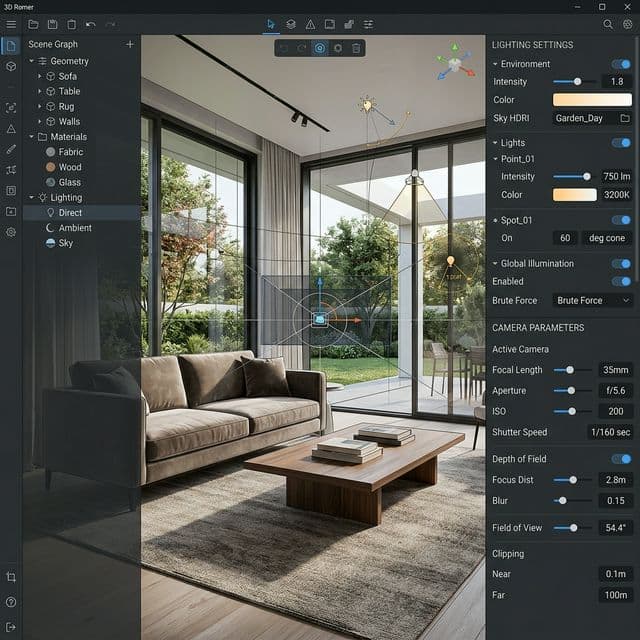
Task: Browse Sky HDRI folder icon
Action: 625,118
